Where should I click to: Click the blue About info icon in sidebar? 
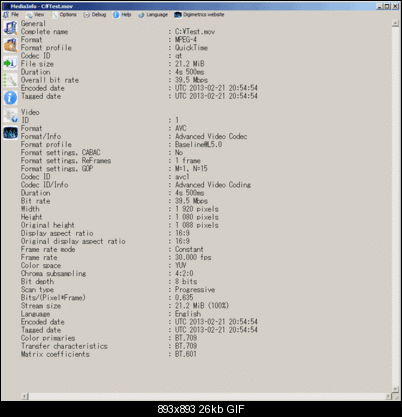coord(10,98)
